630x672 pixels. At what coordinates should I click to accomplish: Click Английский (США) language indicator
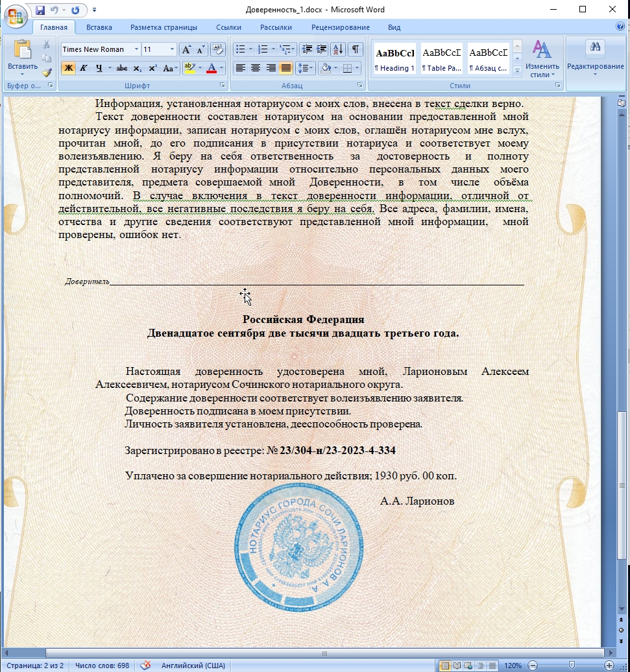click(193, 666)
